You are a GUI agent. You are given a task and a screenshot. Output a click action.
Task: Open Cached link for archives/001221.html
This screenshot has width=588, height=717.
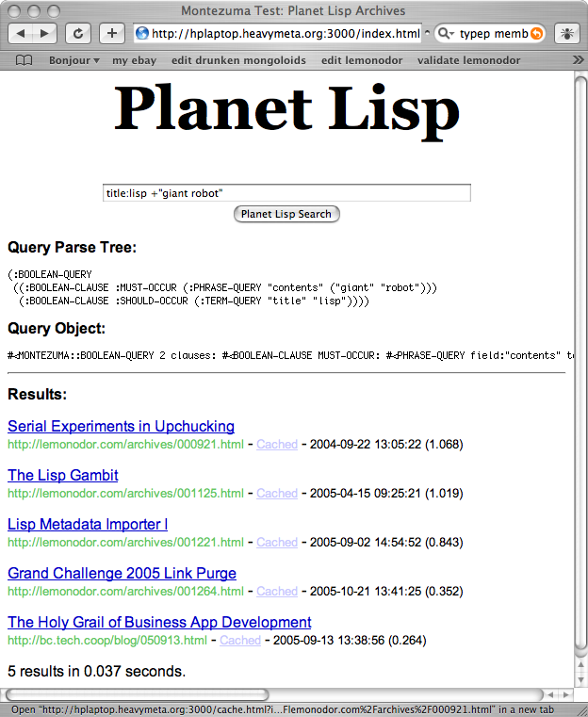coord(277,542)
